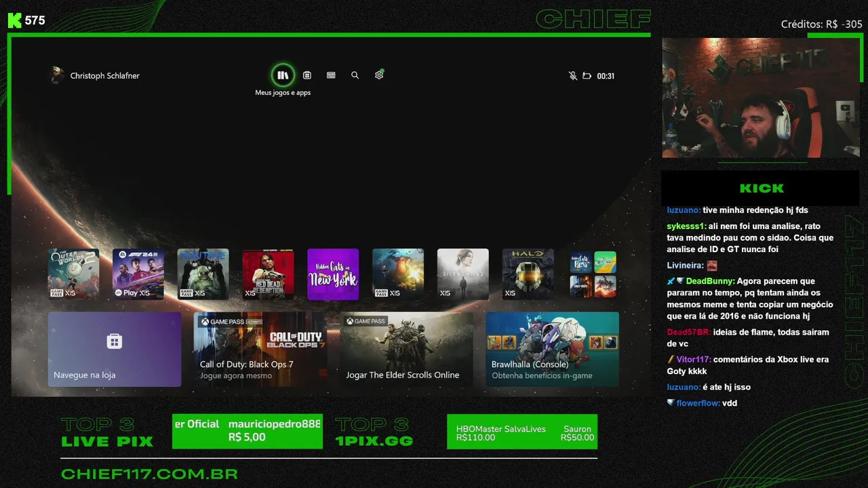868x488 pixels.
Task: Click the badge icon beside flowerflow
Action: [x=671, y=403]
